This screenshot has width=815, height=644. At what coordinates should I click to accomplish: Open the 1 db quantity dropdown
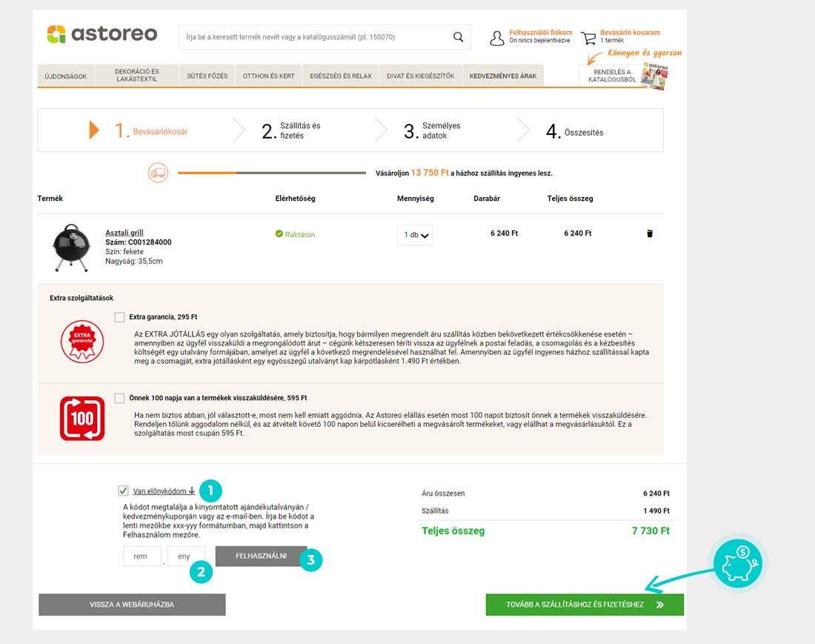tap(415, 235)
